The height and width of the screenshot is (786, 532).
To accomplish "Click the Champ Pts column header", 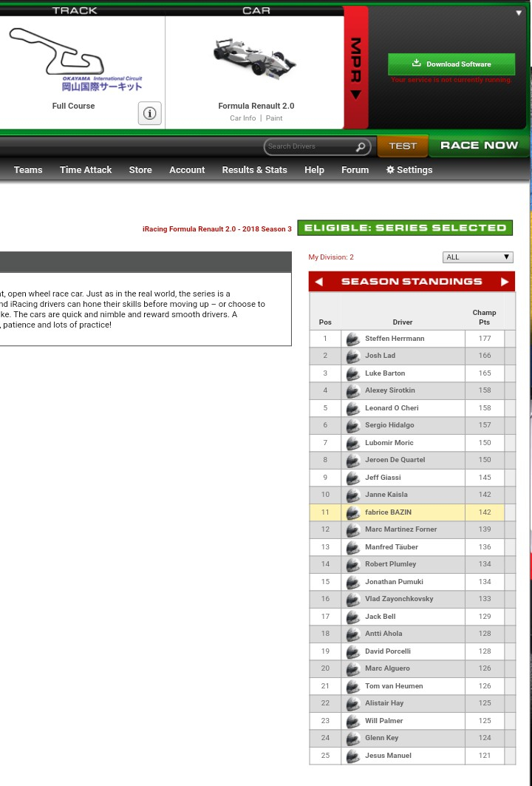I will tap(484, 317).
